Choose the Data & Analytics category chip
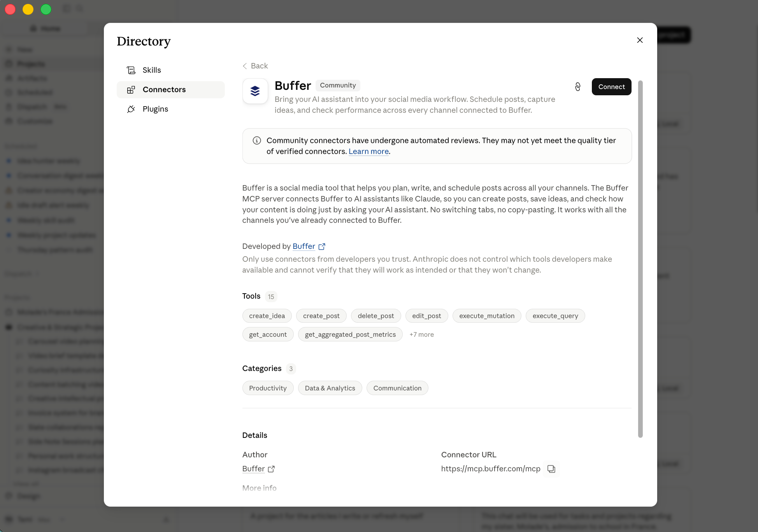Viewport: 758px width, 532px height. point(330,388)
